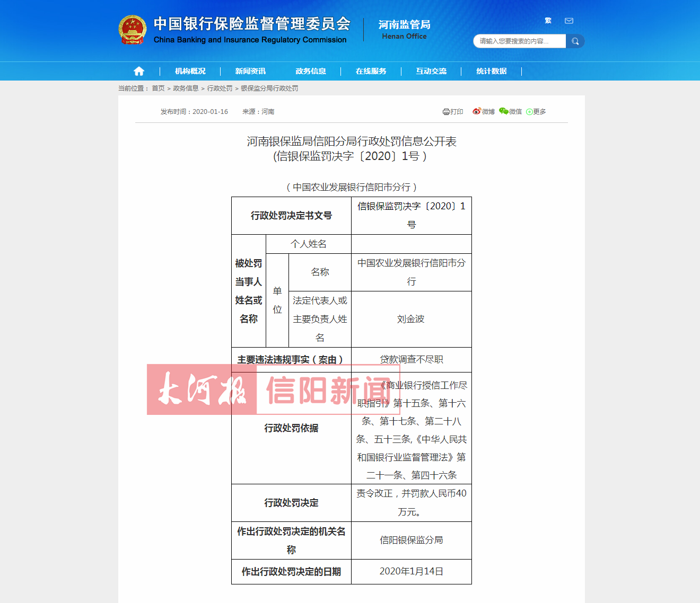700x603 pixels.
Task: Click the 主要违法违规事实（案由） cell
Action: (291, 360)
